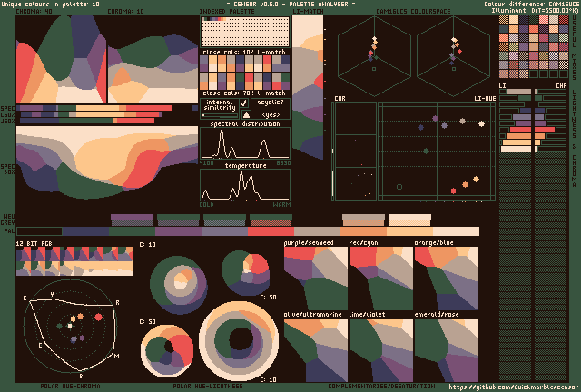Click the temperature graph
581x392 pixels.
click(245, 185)
